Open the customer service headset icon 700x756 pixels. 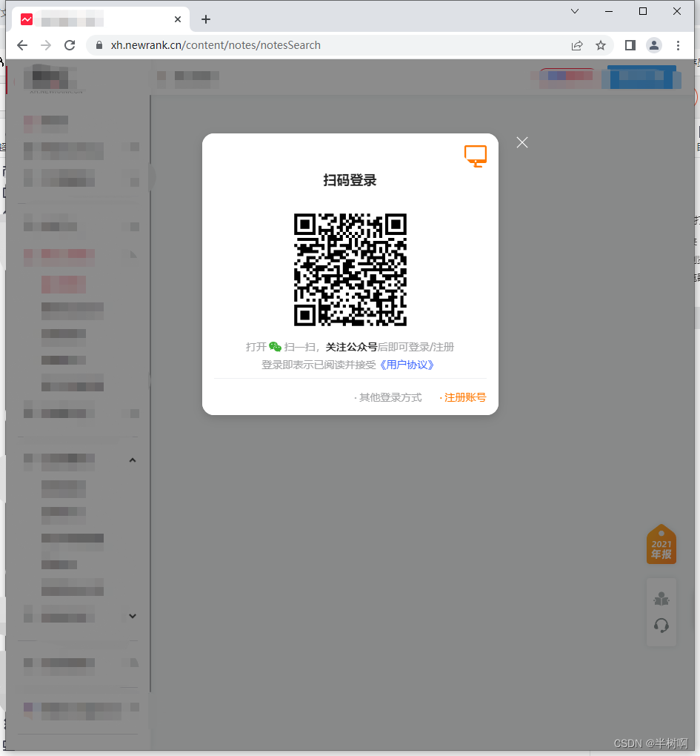[661, 626]
